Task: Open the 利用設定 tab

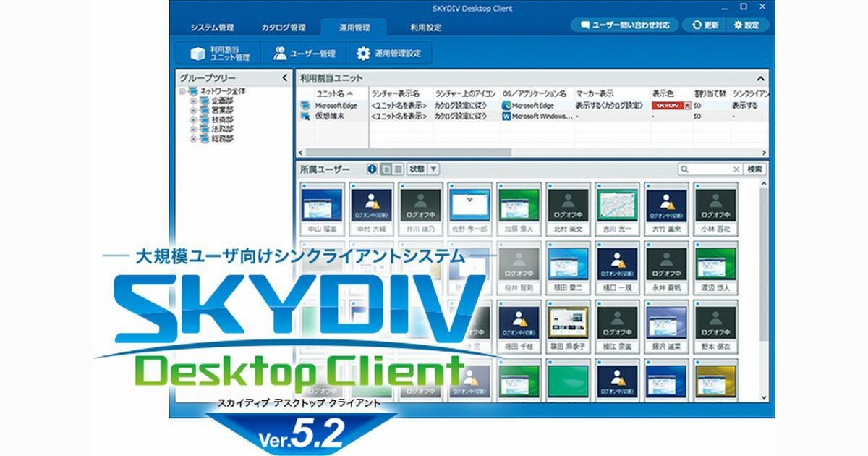Action: pyautogui.click(x=425, y=28)
